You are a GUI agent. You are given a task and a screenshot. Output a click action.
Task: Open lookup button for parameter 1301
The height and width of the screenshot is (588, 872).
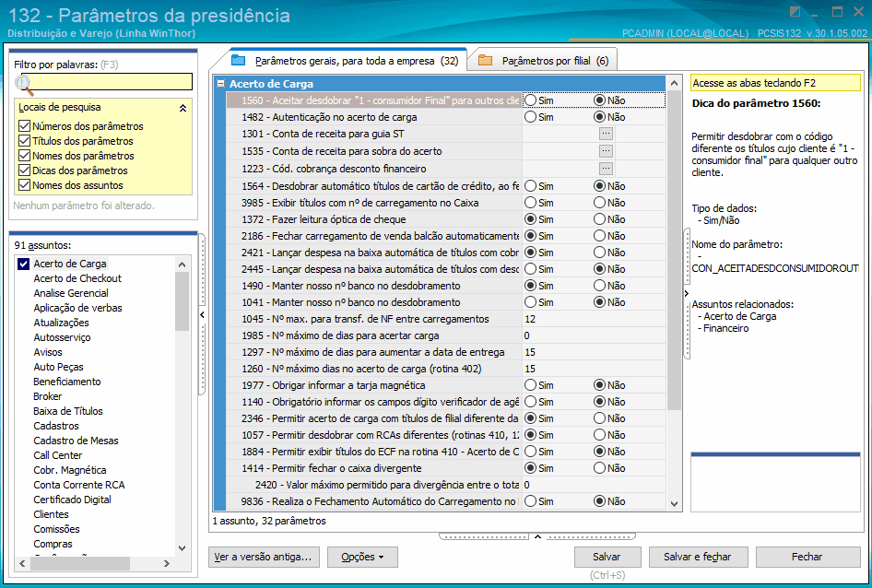click(606, 134)
